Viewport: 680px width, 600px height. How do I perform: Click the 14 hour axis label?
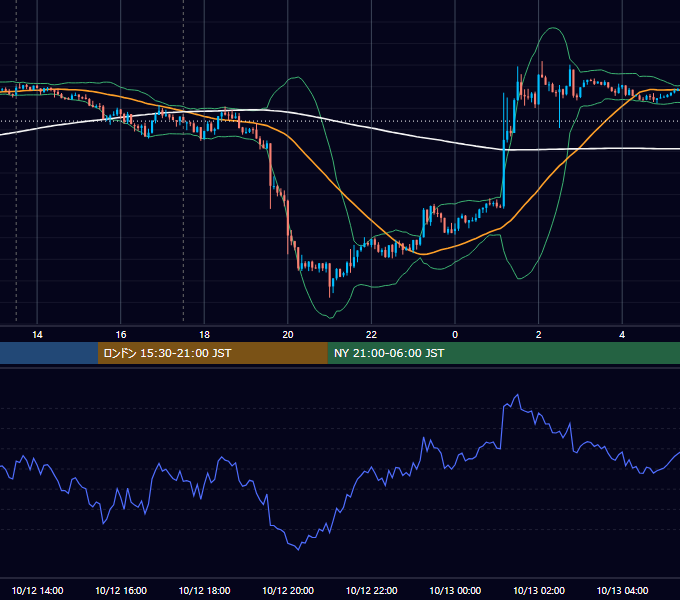tap(37, 335)
